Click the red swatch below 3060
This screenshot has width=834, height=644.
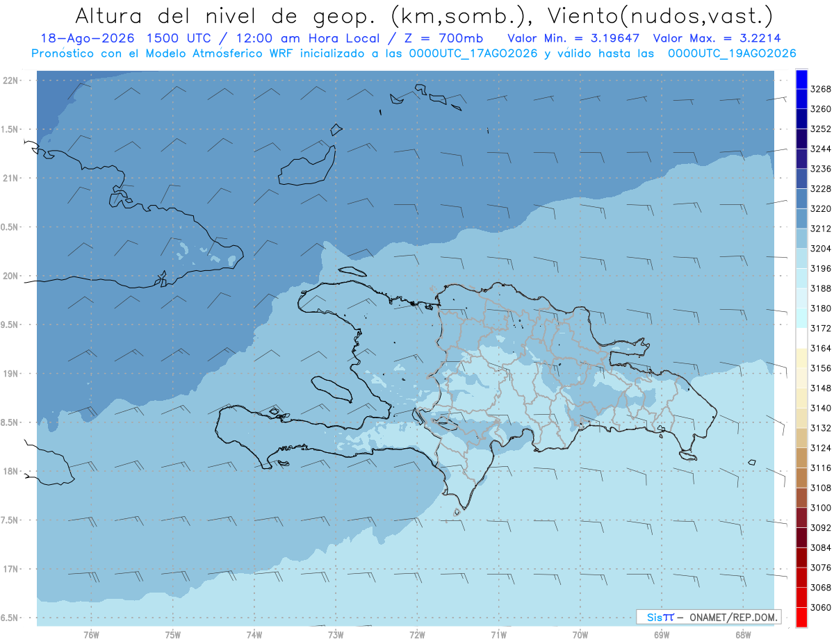point(801,617)
